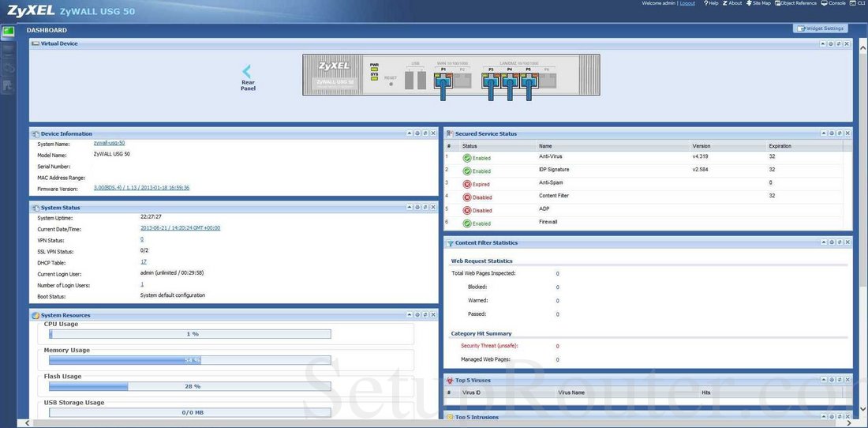
Task: Collapse the System Status widget
Action: click(410, 207)
